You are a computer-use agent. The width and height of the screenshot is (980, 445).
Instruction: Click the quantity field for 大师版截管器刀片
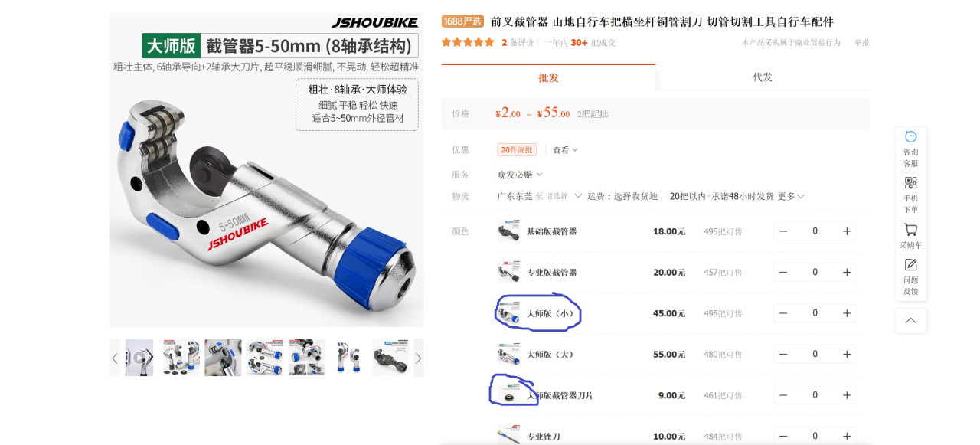815,395
